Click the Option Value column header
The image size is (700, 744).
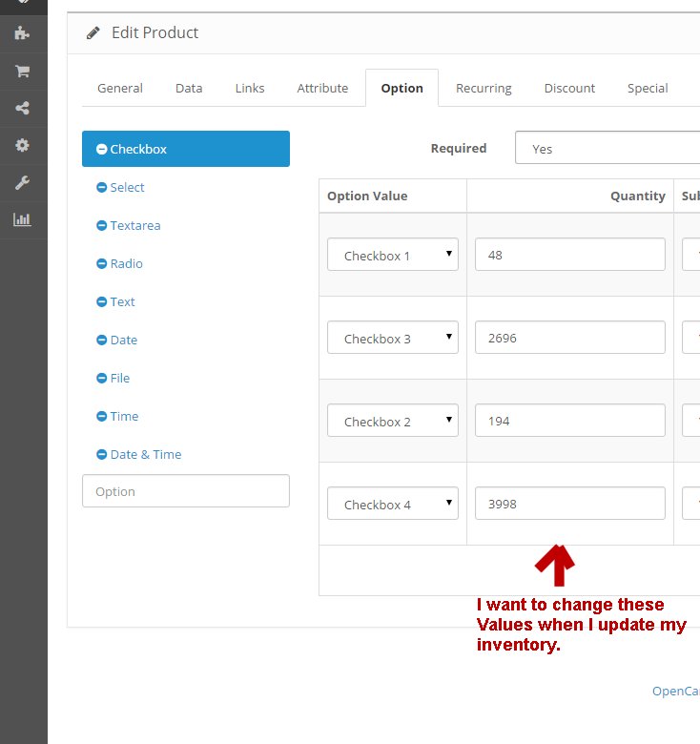coord(367,196)
